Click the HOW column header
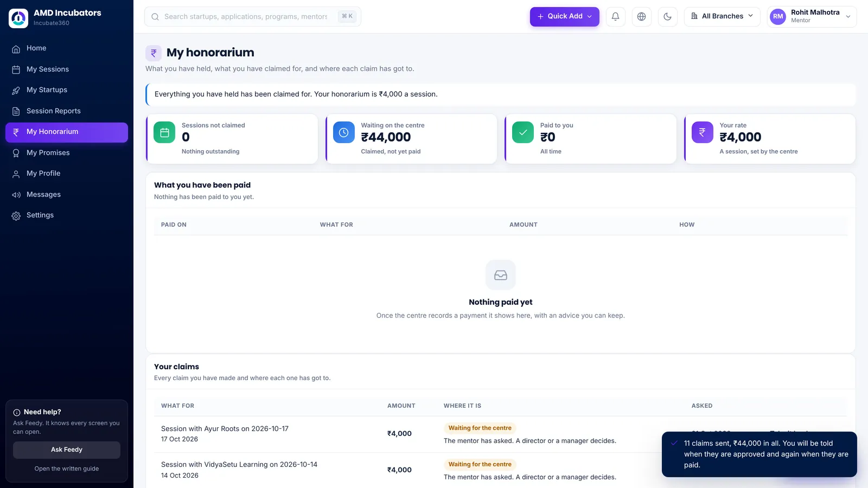The width and height of the screenshot is (868, 488). [687, 224]
